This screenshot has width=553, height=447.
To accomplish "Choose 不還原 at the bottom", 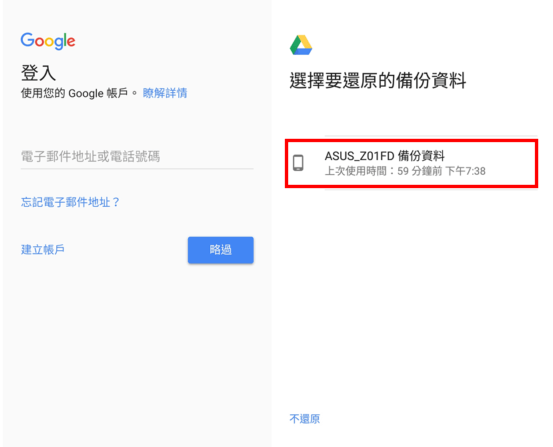I will (x=305, y=419).
